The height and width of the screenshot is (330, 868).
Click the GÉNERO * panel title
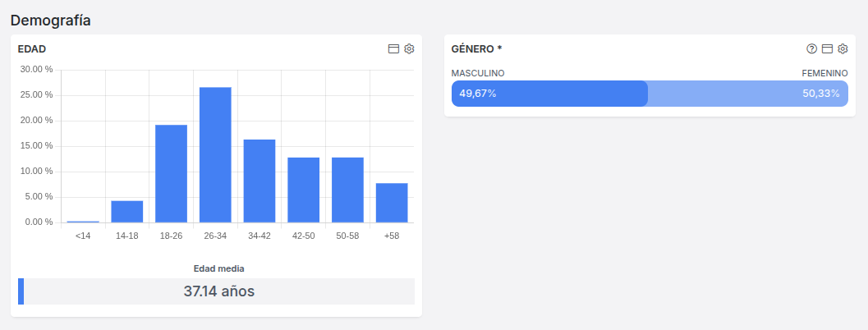tap(476, 49)
